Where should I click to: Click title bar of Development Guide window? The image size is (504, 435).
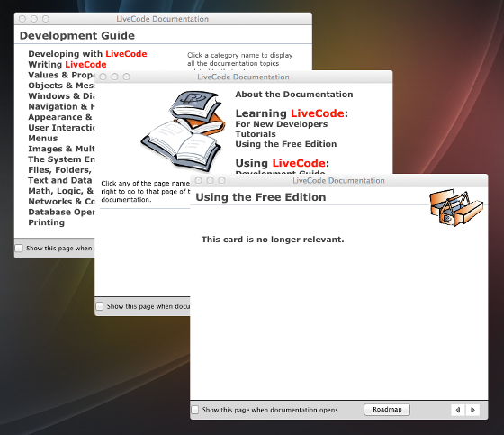coord(163,19)
